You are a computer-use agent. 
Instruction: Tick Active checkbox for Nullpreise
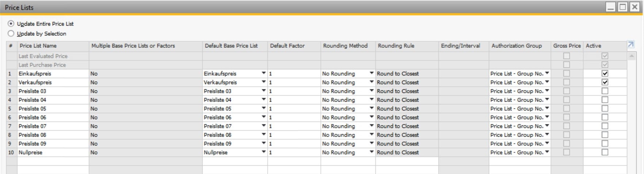605,152
